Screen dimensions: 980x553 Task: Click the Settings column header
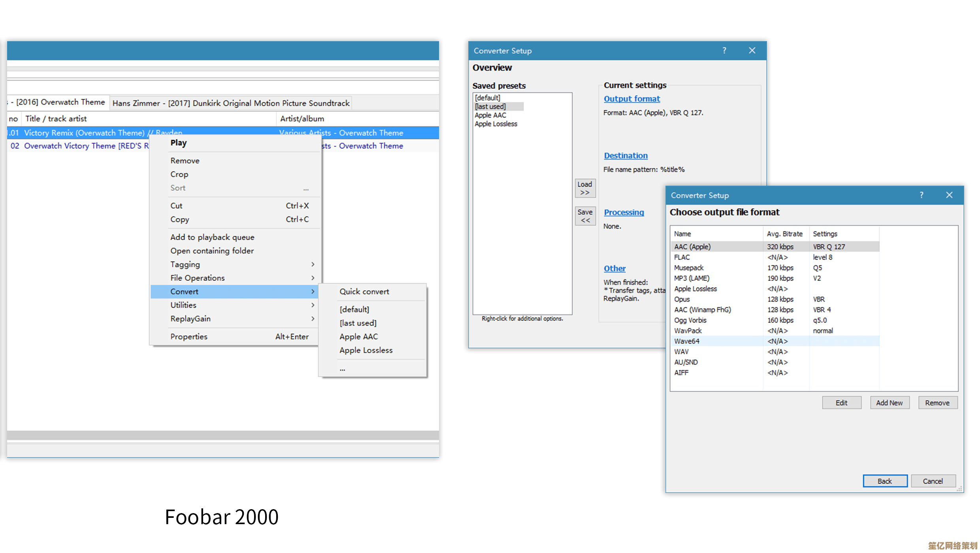click(844, 234)
